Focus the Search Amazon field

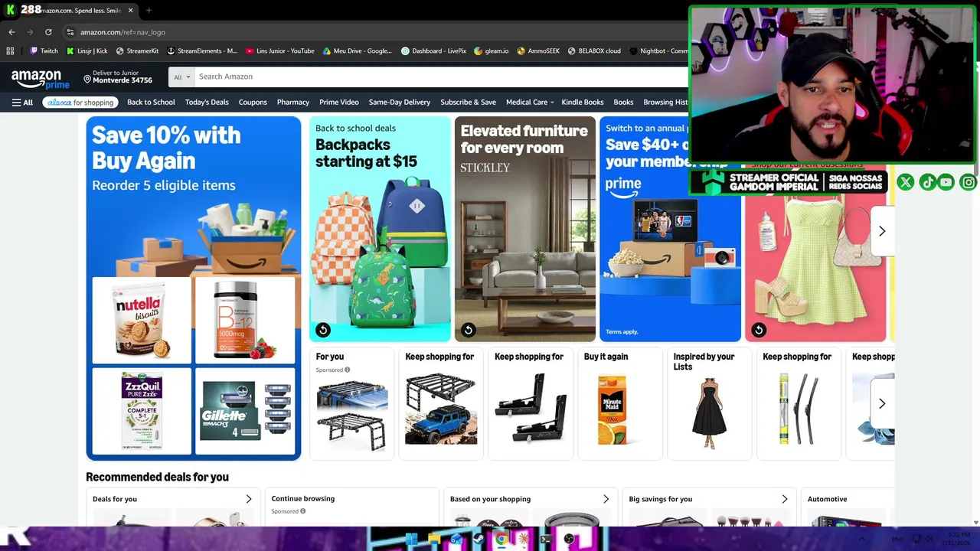coord(441,77)
